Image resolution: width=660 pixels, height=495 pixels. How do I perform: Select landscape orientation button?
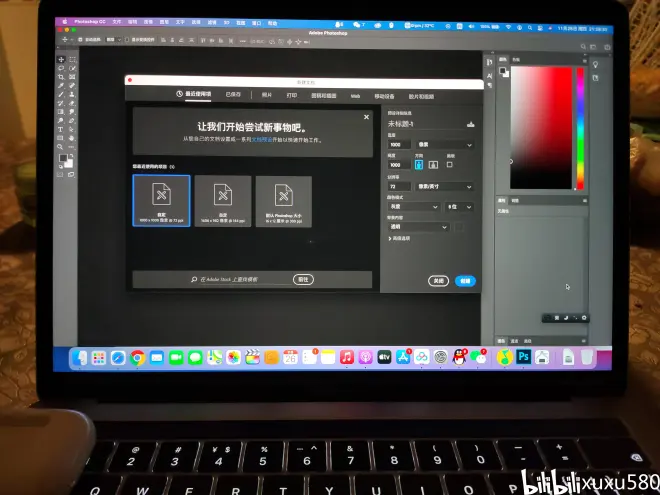[x=433, y=165]
